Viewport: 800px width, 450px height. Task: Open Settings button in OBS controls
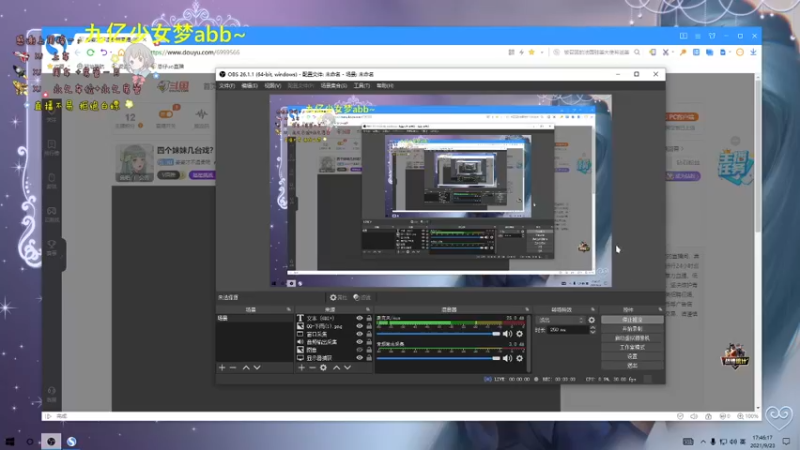(x=632, y=357)
